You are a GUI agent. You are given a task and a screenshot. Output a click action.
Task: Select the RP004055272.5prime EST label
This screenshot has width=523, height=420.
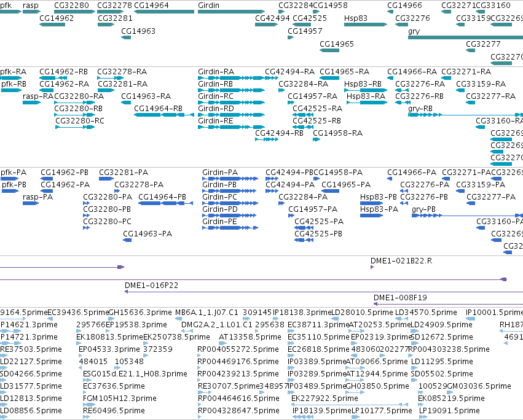(238, 349)
